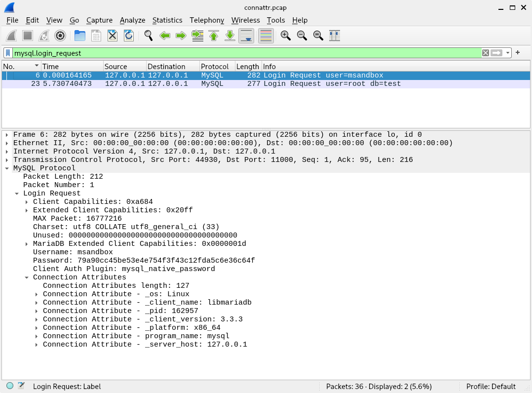
Task: Collapse the Login Request subtree
Action: point(17,194)
